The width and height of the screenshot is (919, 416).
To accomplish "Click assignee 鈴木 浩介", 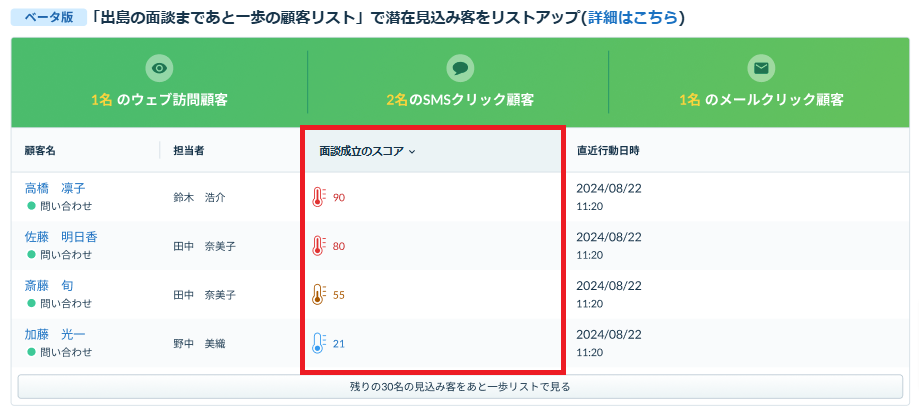I will [x=199, y=197].
